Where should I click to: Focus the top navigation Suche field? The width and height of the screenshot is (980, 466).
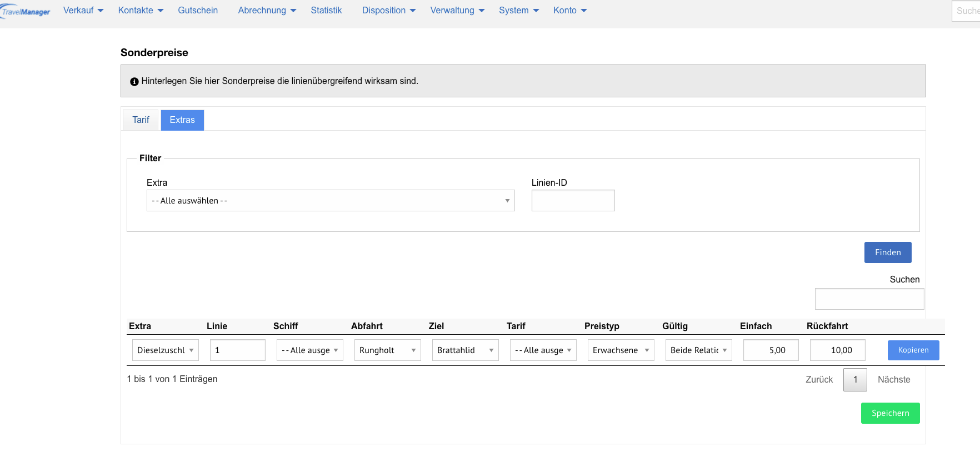[x=967, y=11]
